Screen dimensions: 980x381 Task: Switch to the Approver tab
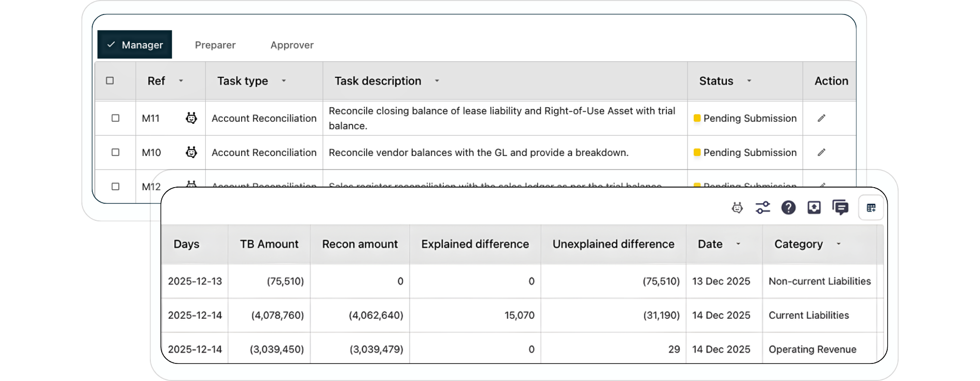(x=292, y=45)
